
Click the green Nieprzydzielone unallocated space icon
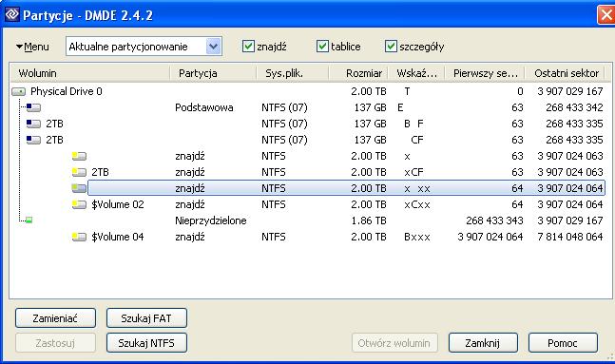[x=29, y=220]
